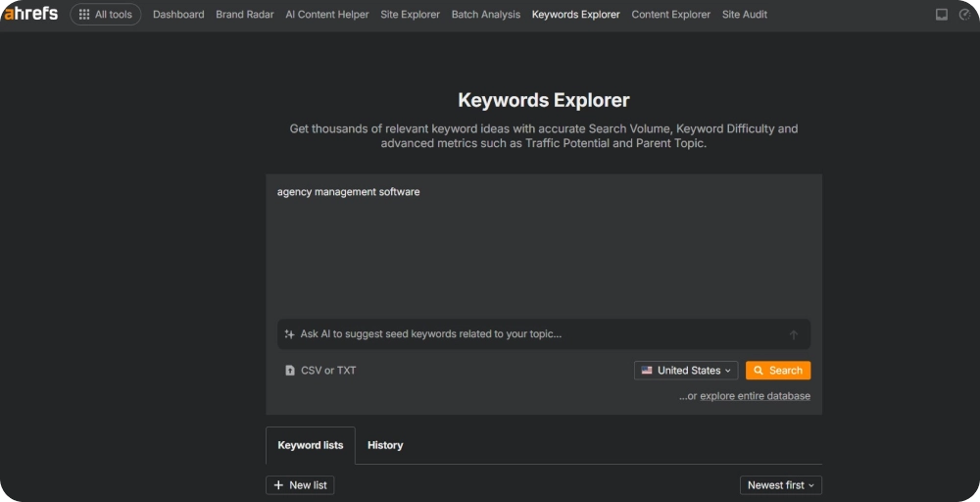Screen dimensions: 980x502
Task: Open the All tools menu
Action: 105,15
